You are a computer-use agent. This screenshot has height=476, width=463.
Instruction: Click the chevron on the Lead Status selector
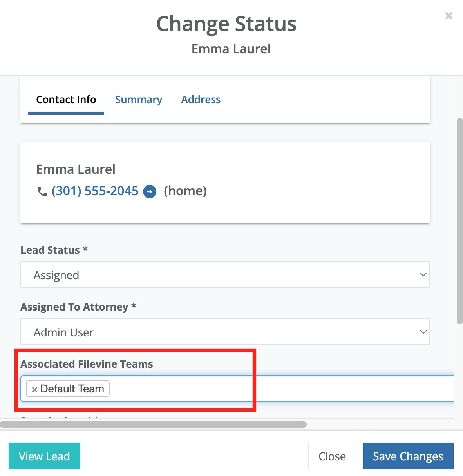click(423, 274)
